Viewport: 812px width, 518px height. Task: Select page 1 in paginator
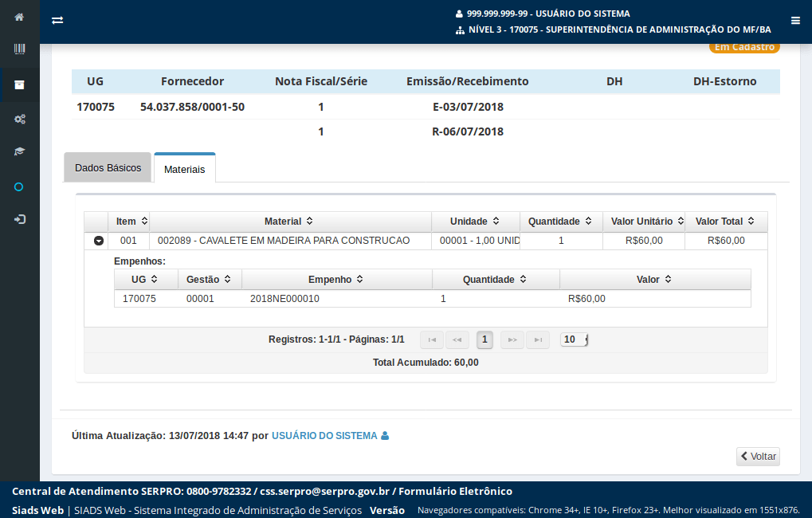coord(484,339)
